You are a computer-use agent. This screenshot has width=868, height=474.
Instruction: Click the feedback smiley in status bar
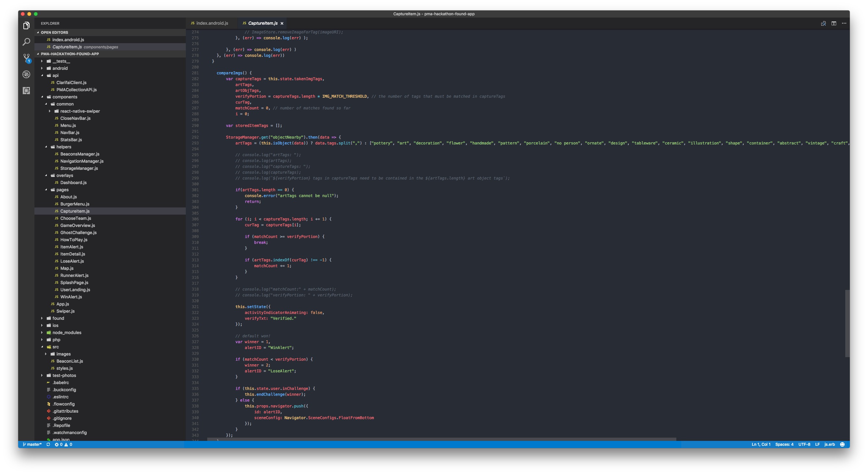(842, 444)
